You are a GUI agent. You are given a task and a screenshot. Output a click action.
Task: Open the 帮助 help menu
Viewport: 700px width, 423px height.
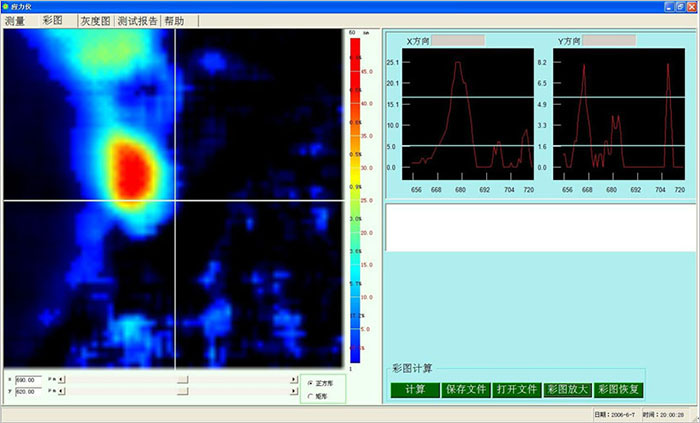click(x=175, y=21)
